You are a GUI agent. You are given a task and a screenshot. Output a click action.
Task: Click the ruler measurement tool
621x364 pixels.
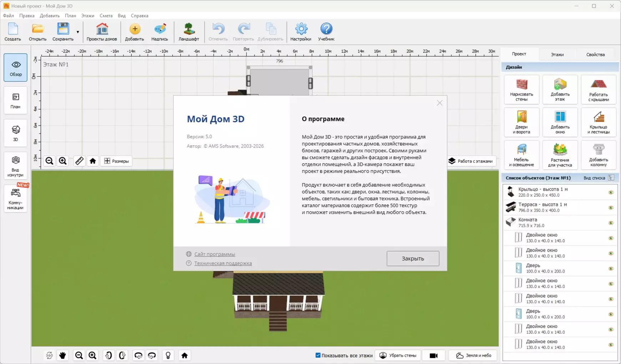tap(79, 161)
